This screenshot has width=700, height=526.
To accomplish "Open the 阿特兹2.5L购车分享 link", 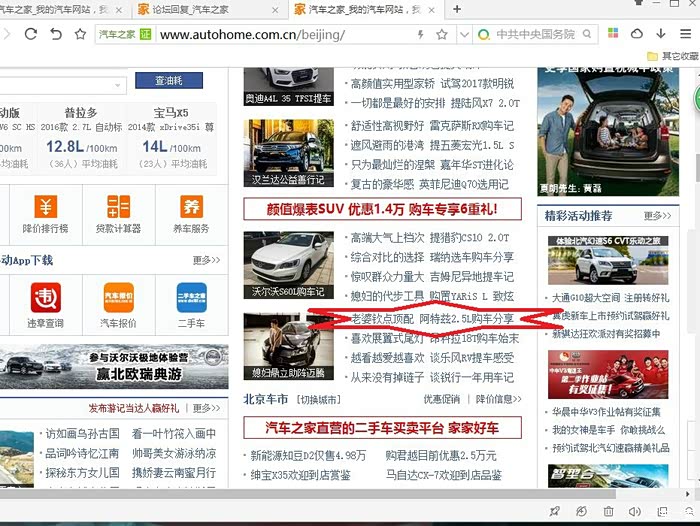I will (465, 318).
